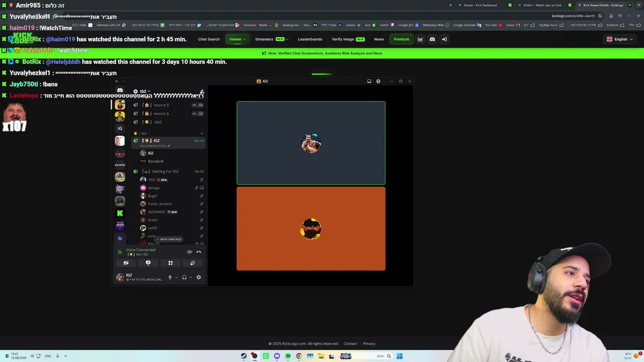Select the IGZ speaker tile in voice call

[311, 143]
